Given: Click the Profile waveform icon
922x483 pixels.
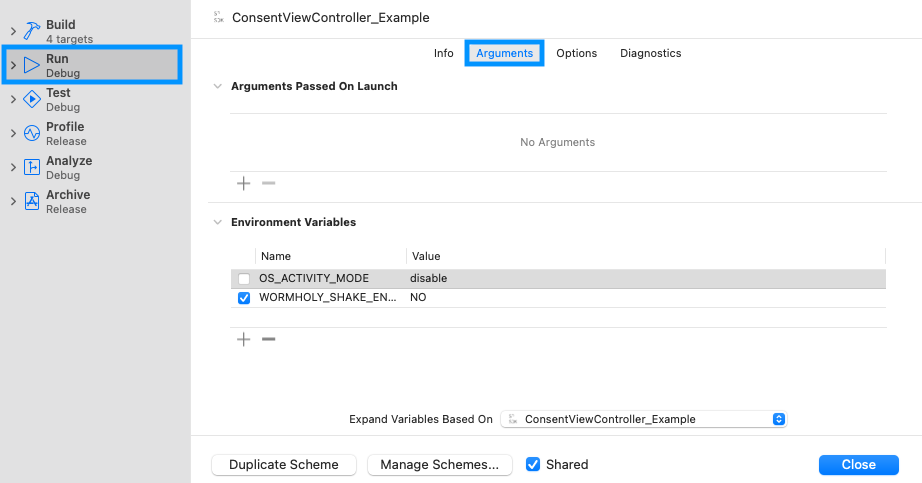Looking at the screenshot, I should (32, 133).
